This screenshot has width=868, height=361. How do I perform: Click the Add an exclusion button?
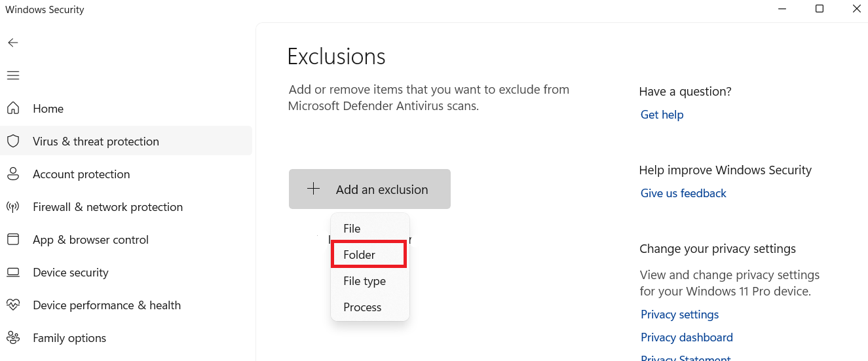369,189
